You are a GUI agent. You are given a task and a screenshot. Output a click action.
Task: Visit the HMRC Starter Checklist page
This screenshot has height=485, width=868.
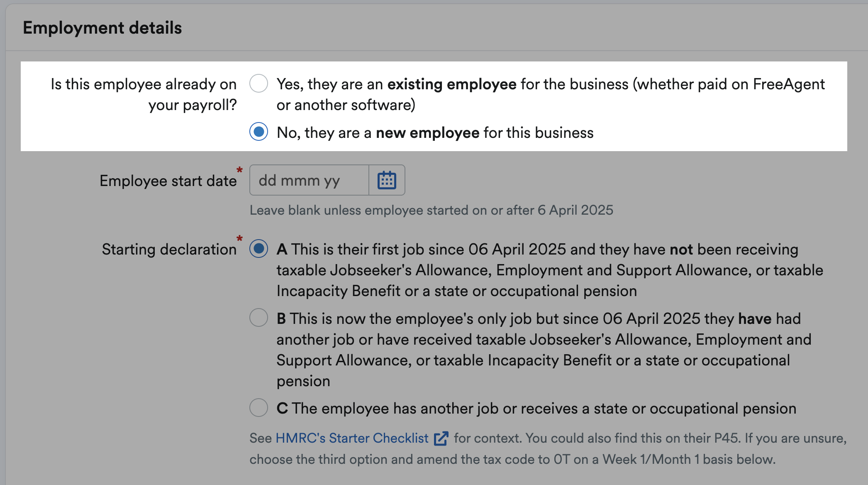coord(352,438)
